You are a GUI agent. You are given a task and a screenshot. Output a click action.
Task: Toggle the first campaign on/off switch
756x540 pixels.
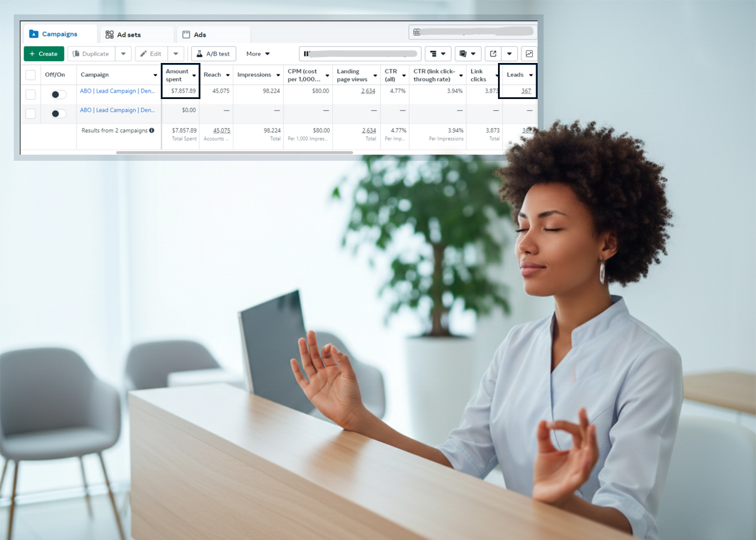click(x=58, y=94)
